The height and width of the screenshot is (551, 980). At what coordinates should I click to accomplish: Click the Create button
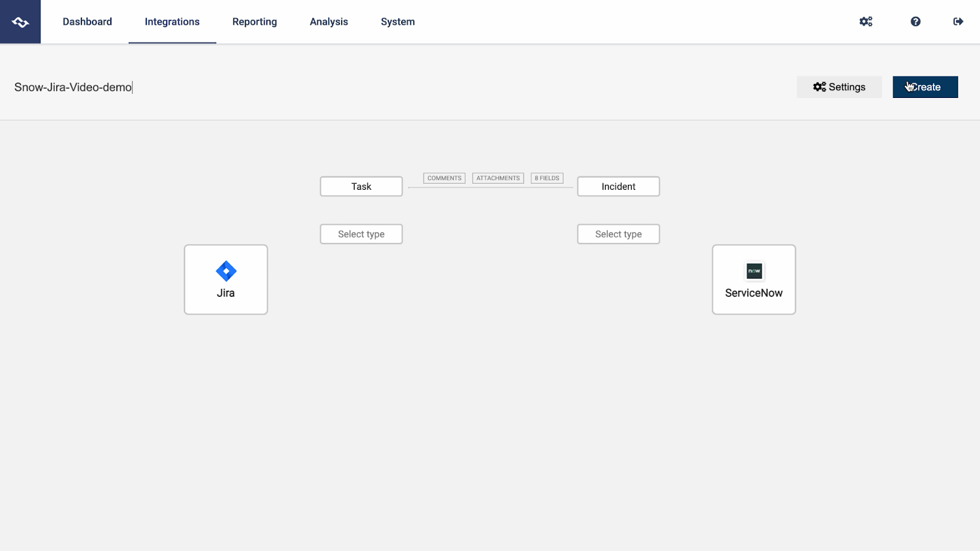coord(925,87)
